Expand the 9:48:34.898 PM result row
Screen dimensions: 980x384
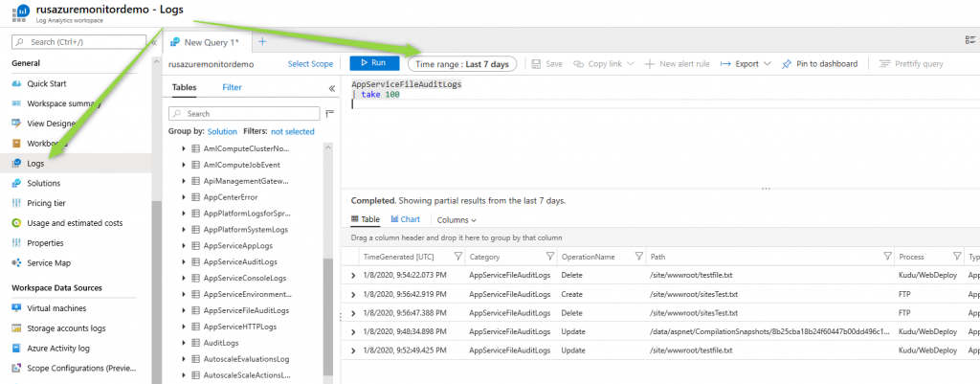point(353,331)
